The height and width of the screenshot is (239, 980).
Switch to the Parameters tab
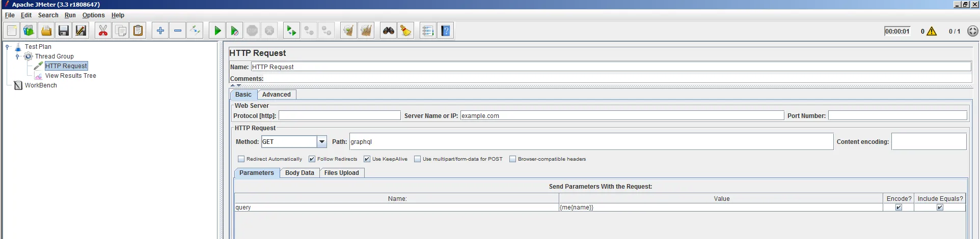[257, 173]
